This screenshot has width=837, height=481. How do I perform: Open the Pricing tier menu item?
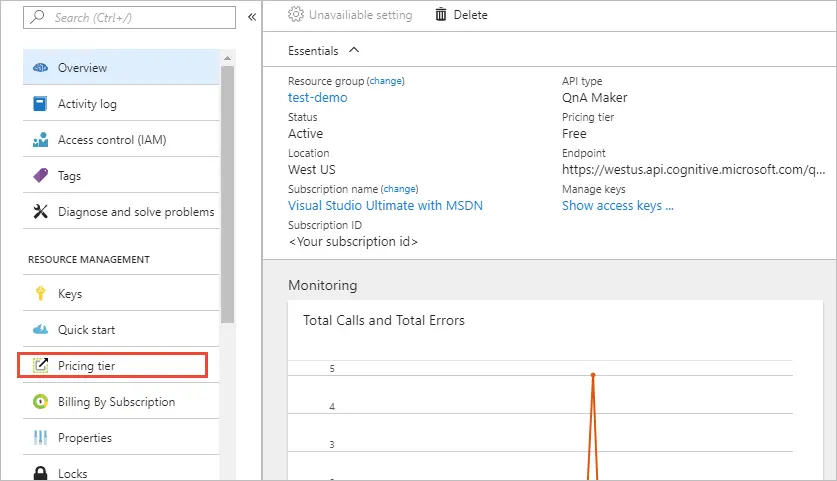point(86,366)
